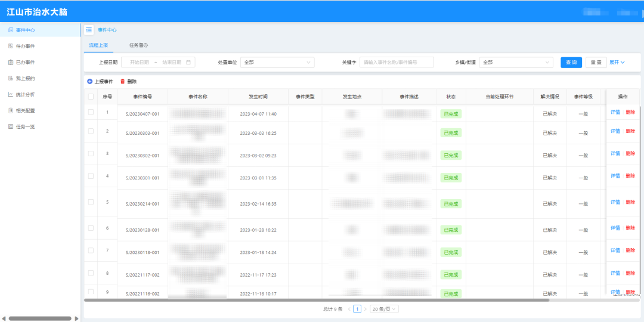The width and height of the screenshot is (644, 322).
Task: Click the 统计分析 chart icon
Action: coord(11,94)
